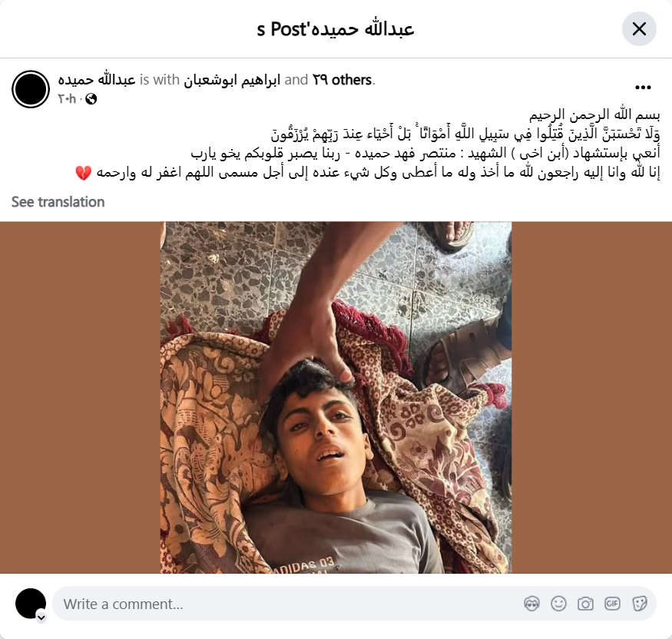Attach a photo using camera icon

coord(585,604)
